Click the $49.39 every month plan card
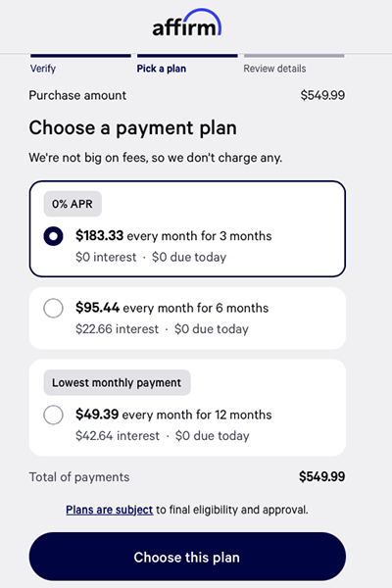The height and width of the screenshot is (588, 392). coord(187,408)
